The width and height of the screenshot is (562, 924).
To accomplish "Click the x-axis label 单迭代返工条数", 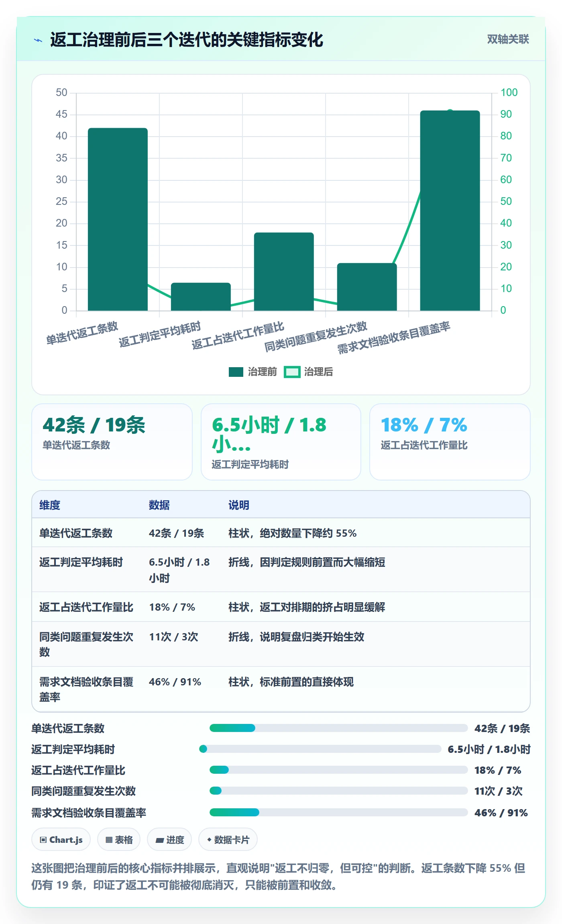I will pos(82,333).
